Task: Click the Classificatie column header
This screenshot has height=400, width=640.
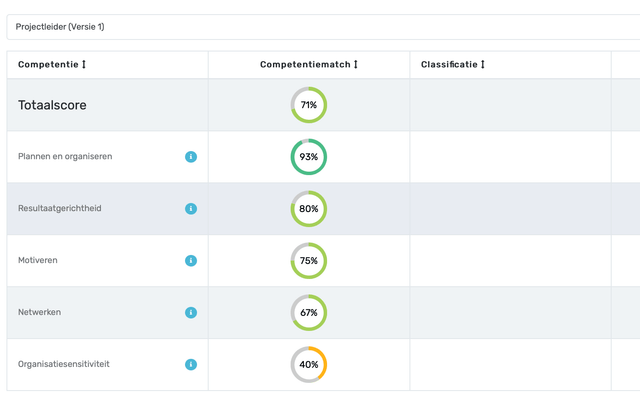Action: (x=449, y=65)
